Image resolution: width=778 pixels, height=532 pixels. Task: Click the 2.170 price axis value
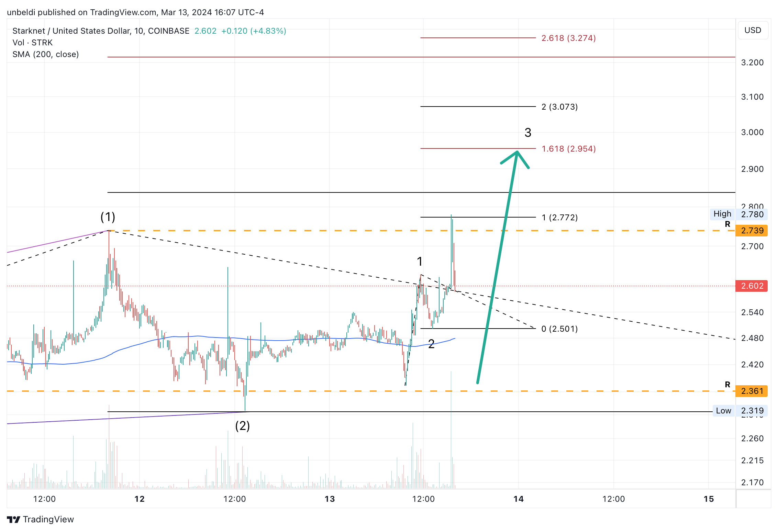pos(752,483)
